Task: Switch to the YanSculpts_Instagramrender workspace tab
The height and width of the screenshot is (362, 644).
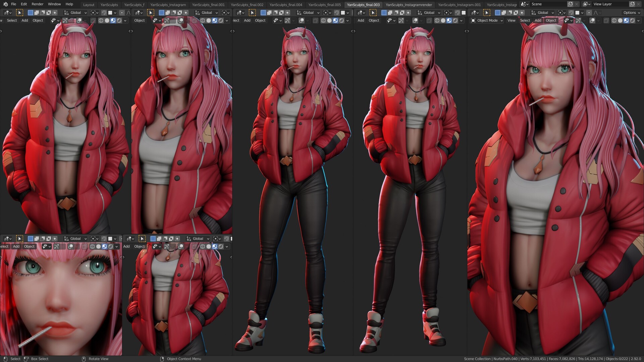Action: pyautogui.click(x=409, y=5)
